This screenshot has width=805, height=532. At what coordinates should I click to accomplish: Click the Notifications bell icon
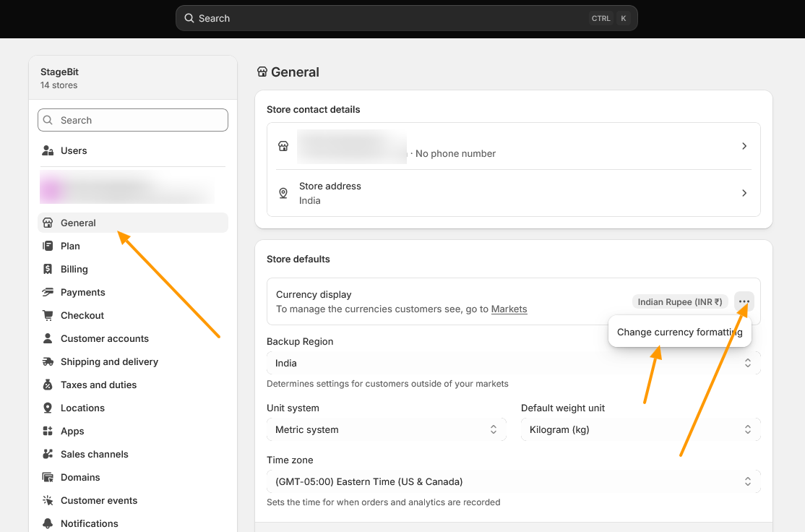tap(48, 523)
